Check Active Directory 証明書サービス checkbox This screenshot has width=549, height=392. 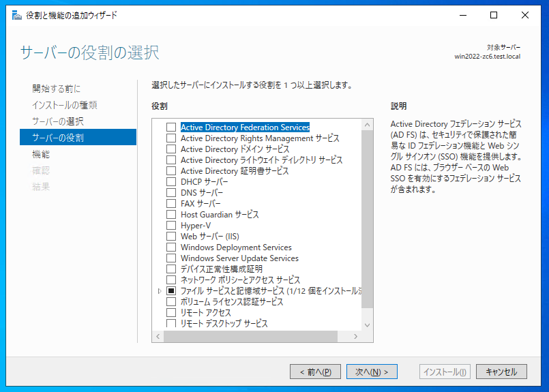pos(171,171)
